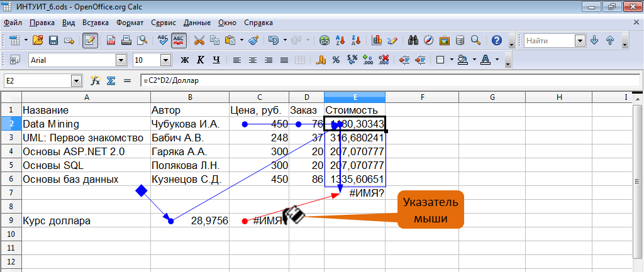Expand the Paste options dropdown arrow
The width and height of the screenshot is (644, 272).
(241, 40)
